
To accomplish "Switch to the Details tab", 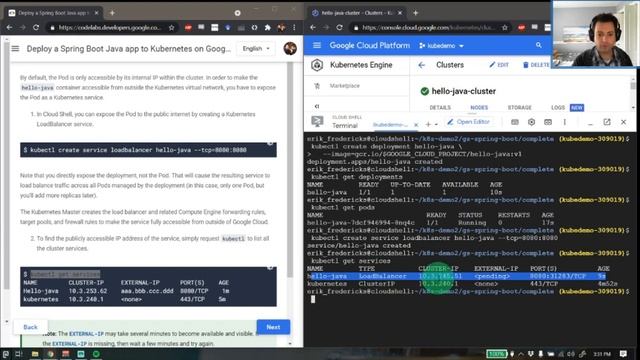I will 440,107.
